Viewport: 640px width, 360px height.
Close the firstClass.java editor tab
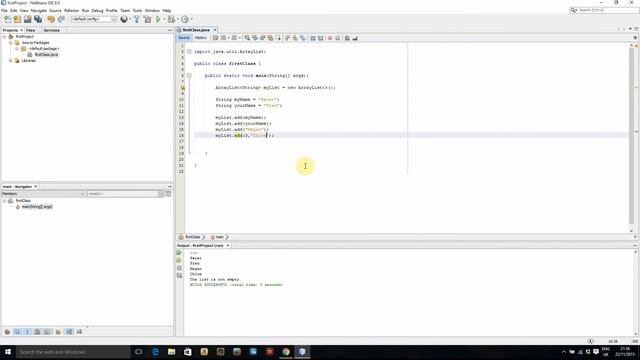[x=215, y=30]
